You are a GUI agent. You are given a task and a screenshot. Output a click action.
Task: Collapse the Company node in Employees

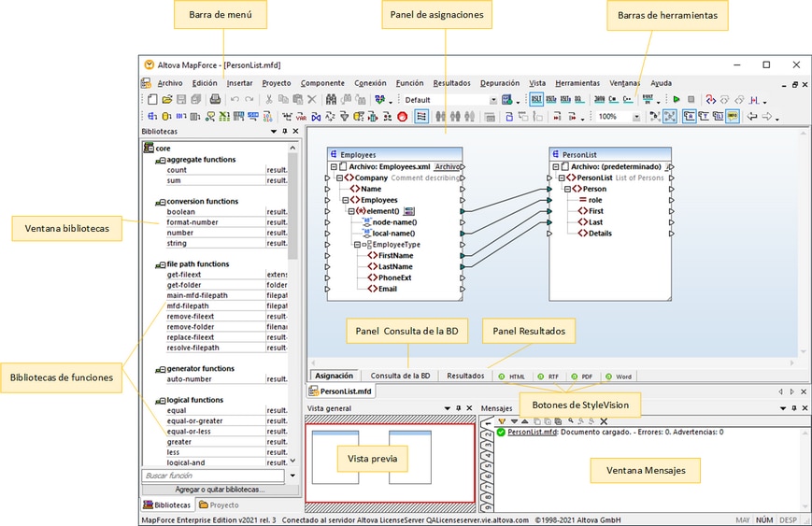click(x=341, y=178)
